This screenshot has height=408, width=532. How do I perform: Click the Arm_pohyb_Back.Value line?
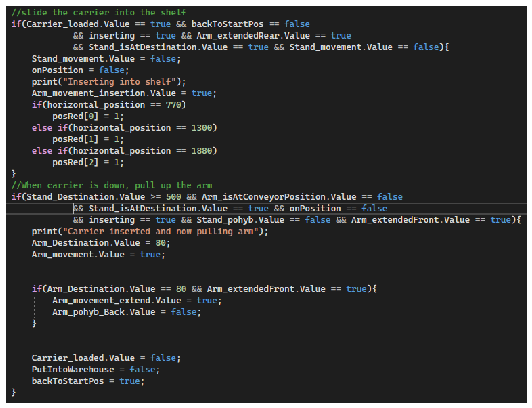[126, 312]
